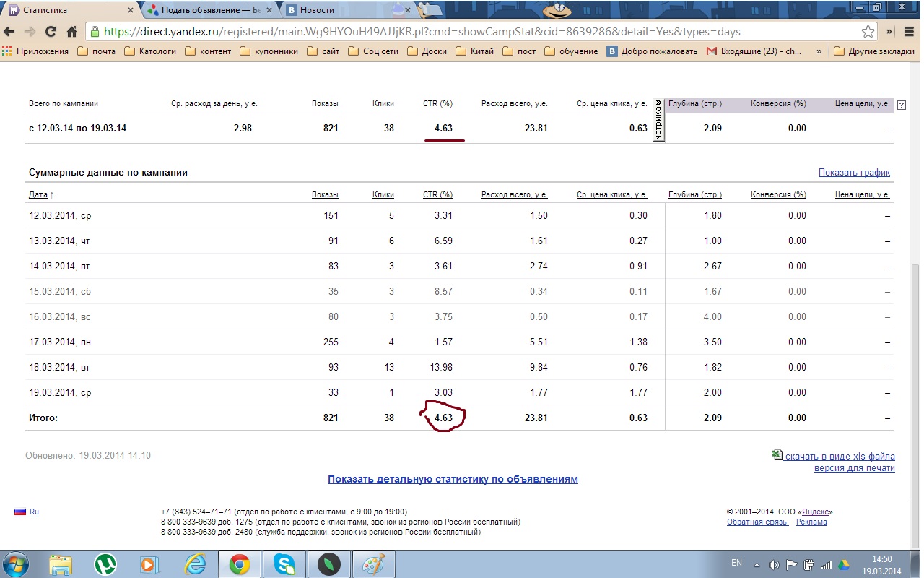Close the Статистика tab
Image resolution: width=924 pixels, height=578 pixels.
point(129,10)
